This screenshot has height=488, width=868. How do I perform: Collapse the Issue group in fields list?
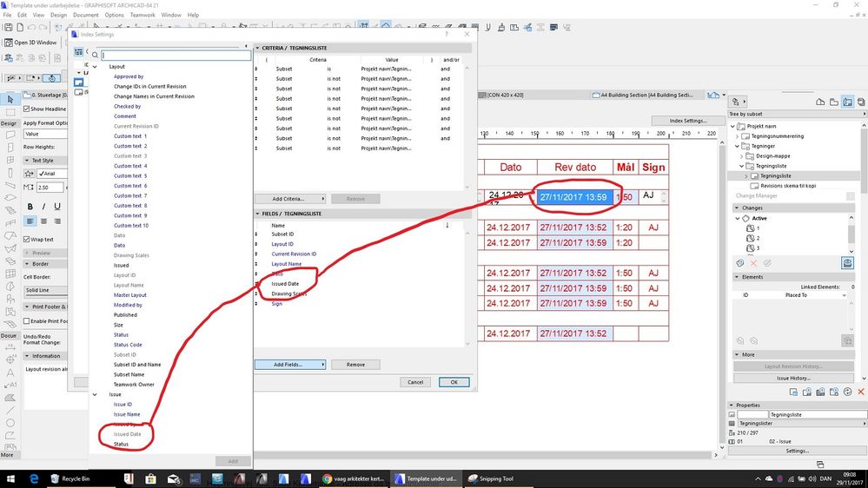(x=95, y=394)
